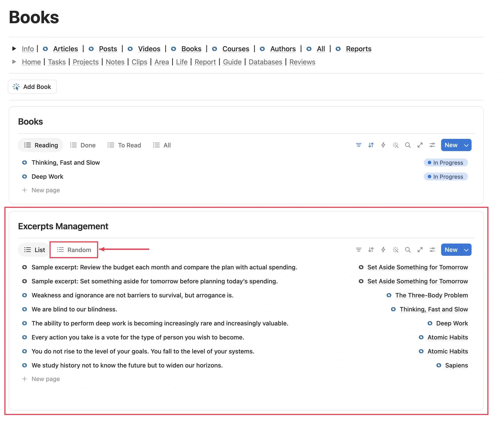
Task: Select the Random view tab in Excerpts Management
Action: pyautogui.click(x=74, y=250)
